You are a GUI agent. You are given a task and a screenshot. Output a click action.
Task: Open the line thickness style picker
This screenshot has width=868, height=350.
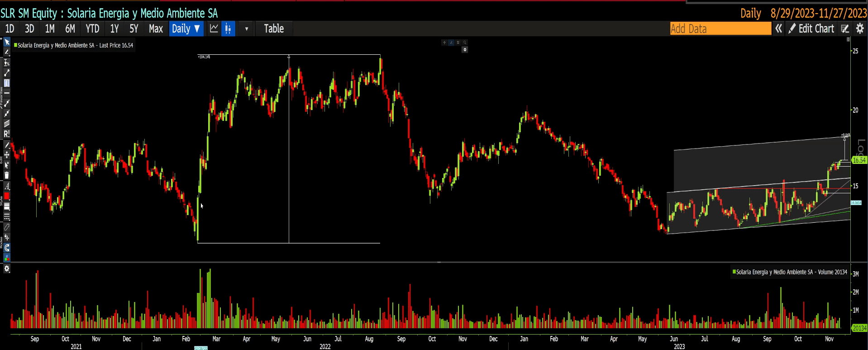(x=7, y=206)
